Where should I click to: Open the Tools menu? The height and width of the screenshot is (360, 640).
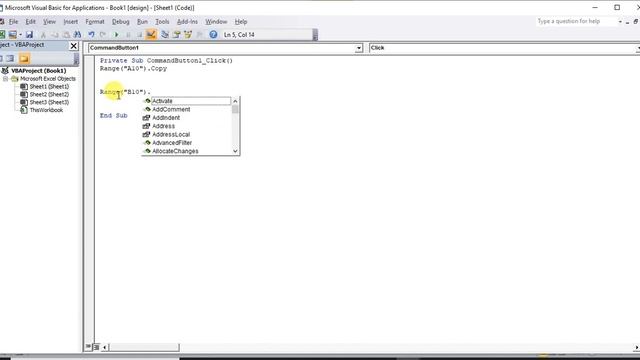162,22
